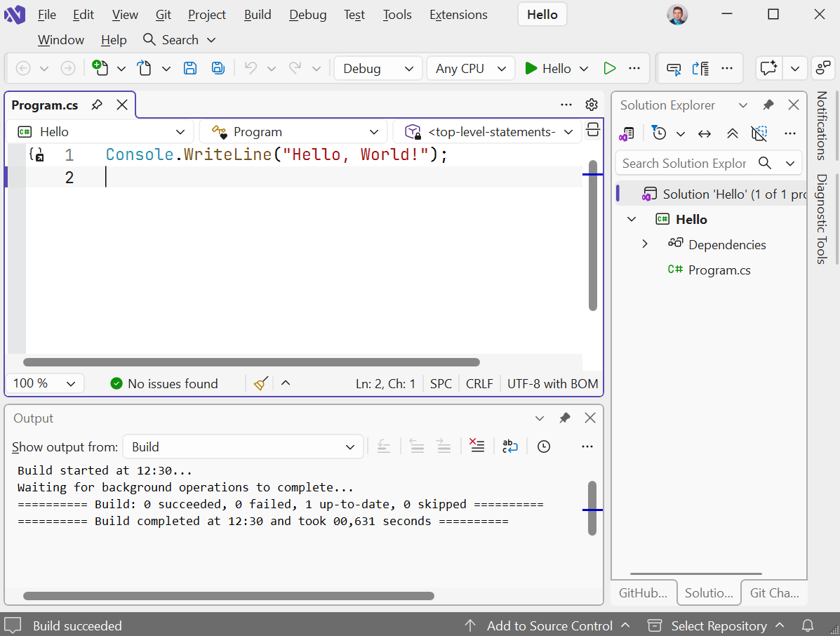This screenshot has width=840, height=636.
Task: Click search magnifier in Solution Explorer search
Action: pos(765,163)
